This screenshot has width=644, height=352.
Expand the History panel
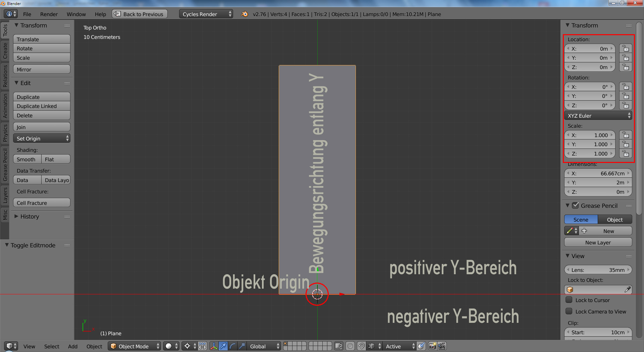coord(16,216)
